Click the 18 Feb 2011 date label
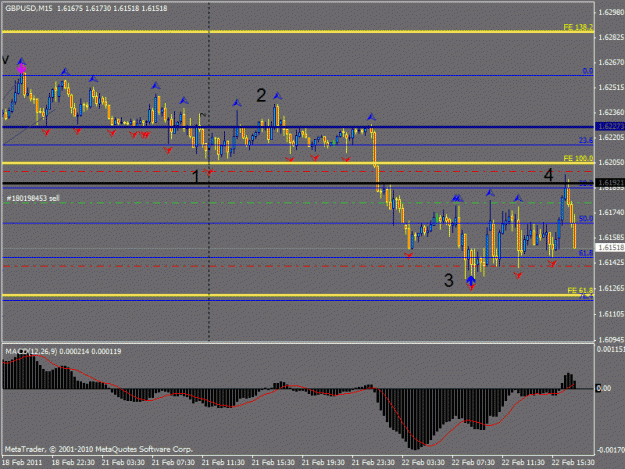Viewport: 625px width, 469px height. (x=22, y=462)
